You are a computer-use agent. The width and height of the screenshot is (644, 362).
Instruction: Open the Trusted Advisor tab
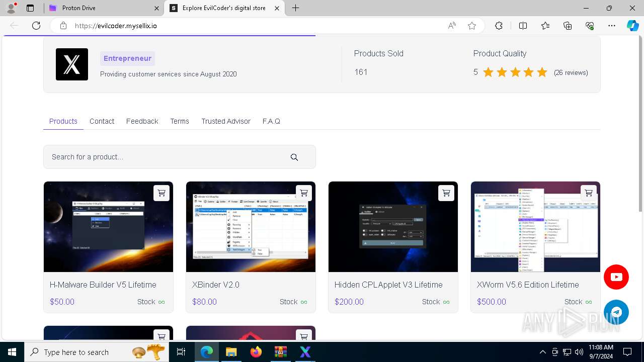[x=226, y=121]
